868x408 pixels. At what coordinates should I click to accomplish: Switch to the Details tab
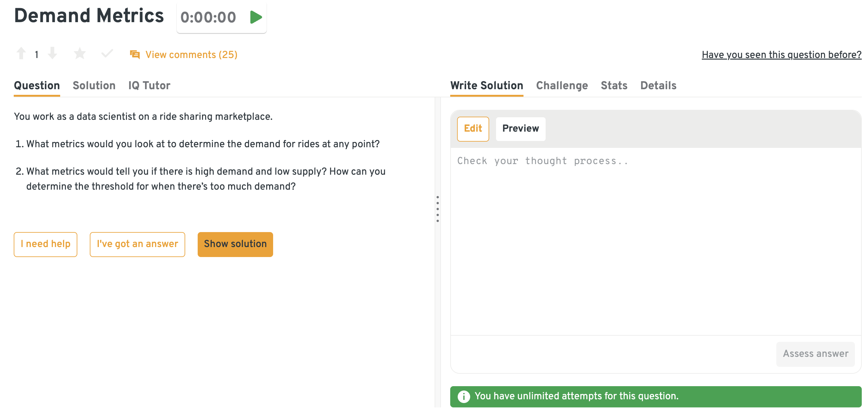point(658,86)
